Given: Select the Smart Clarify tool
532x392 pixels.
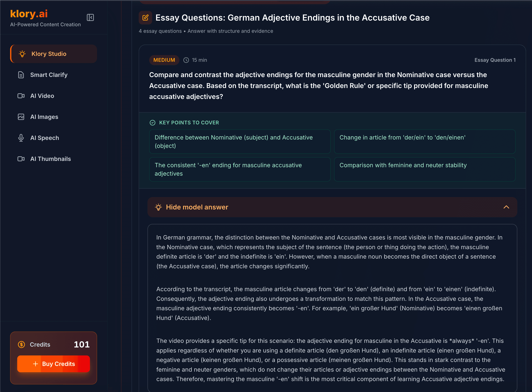Looking at the screenshot, I should (49, 75).
